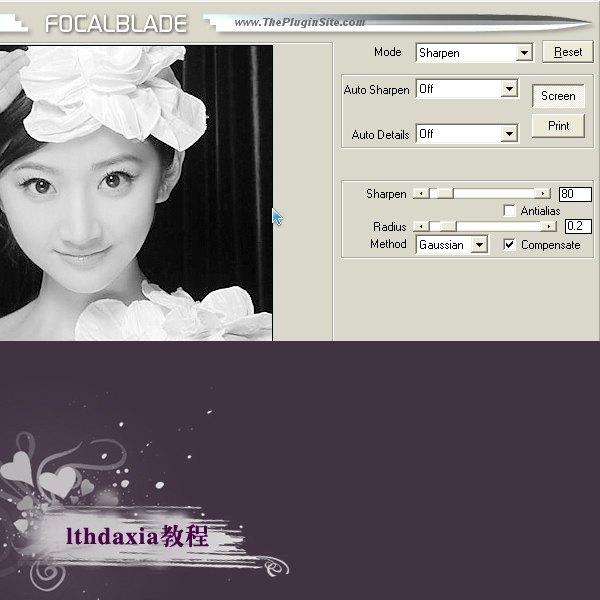Viewport: 600px width, 600px height.
Task: Click the Radius slider right arrow
Action: 549,227
